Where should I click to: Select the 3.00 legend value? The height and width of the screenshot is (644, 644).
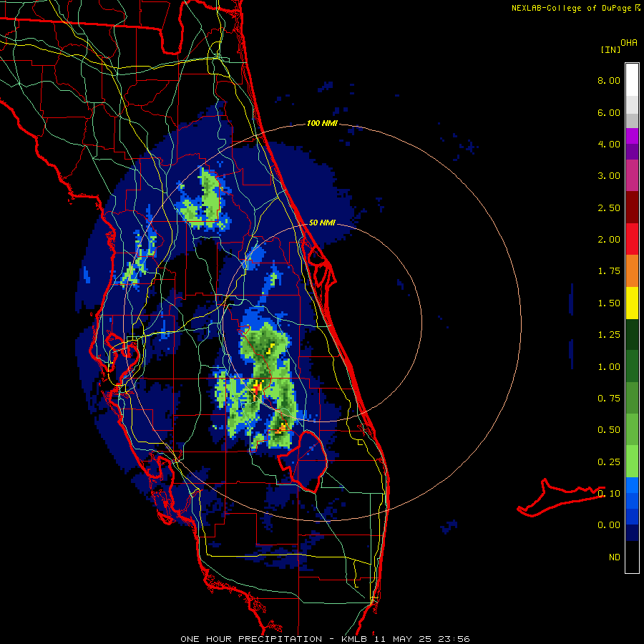click(608, 176)
